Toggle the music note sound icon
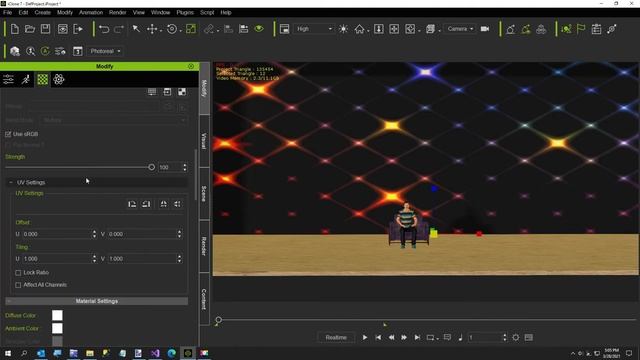The width and height of the screenshot is (640, 360). 460,338
